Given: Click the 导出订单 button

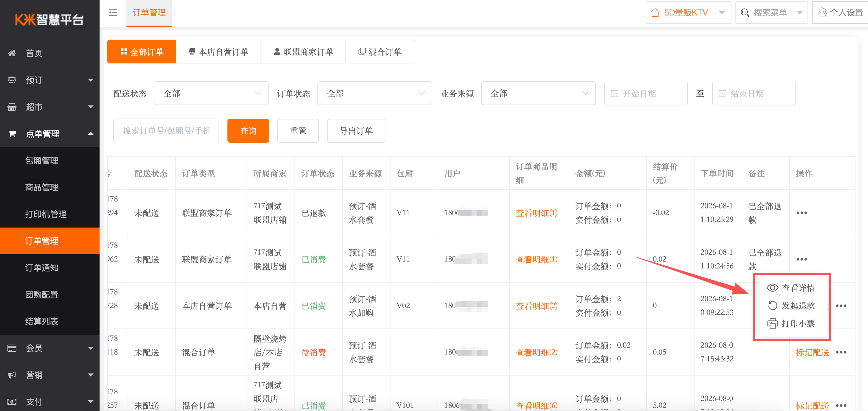Looking at the screenshot, I should [x=356, y=131].
